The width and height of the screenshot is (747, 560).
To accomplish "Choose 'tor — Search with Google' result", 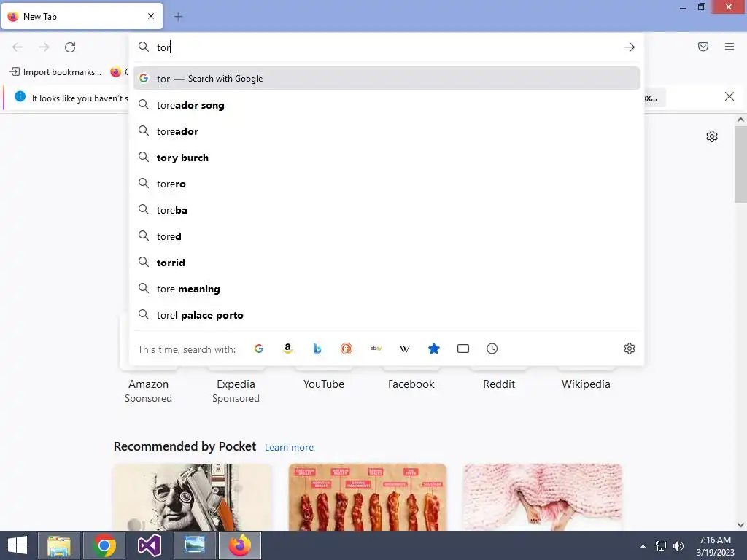I will tap(387, 79).
